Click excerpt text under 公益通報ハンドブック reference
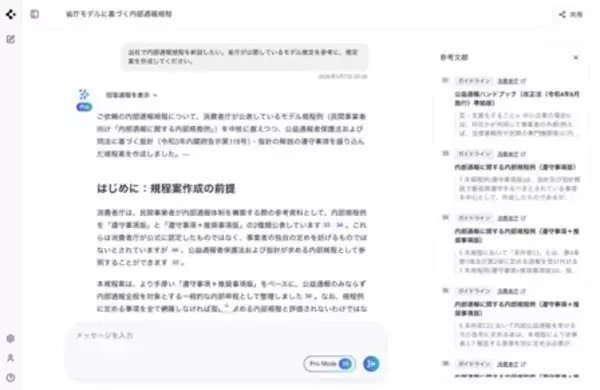 [x=517, y=124]
